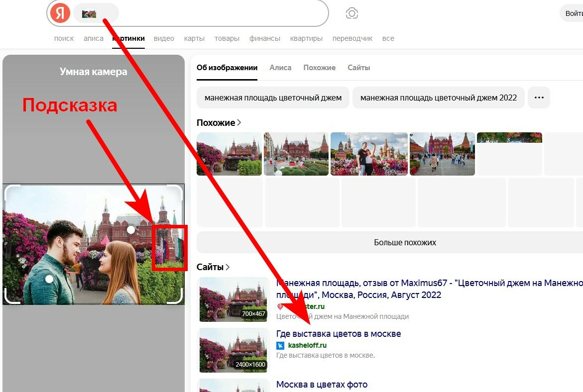Open the site thumbnail labeled 700×467
The height and width of the screenshot is (392, 583).
click(x=234, y=299)
